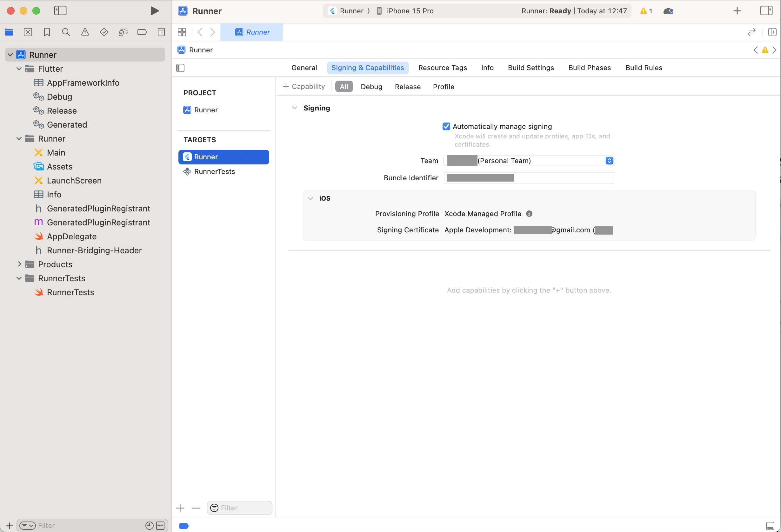Collapse the Flutter folder in the navigator
The width and height of the screenshot is (781, 532).
click(19, 69)
